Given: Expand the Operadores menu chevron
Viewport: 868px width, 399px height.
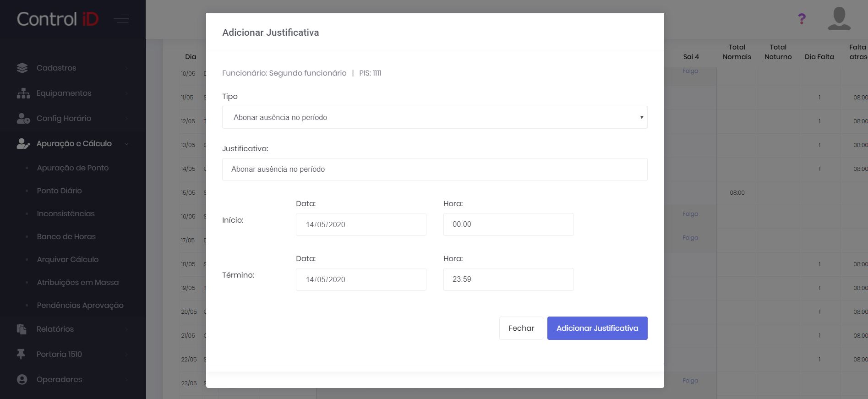Looking at the screenshot, I should point(126,380).
